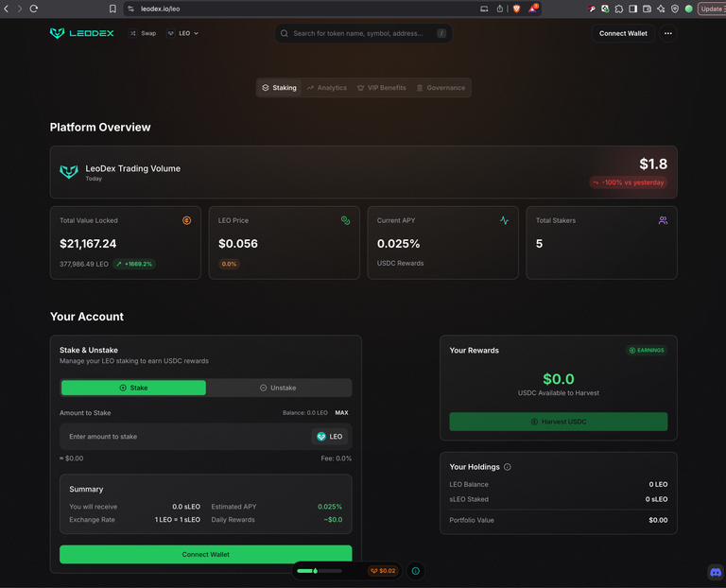Open the Brave Wallet icon
The height and width of the screenshot is (588, 726).
click(648, 9)
